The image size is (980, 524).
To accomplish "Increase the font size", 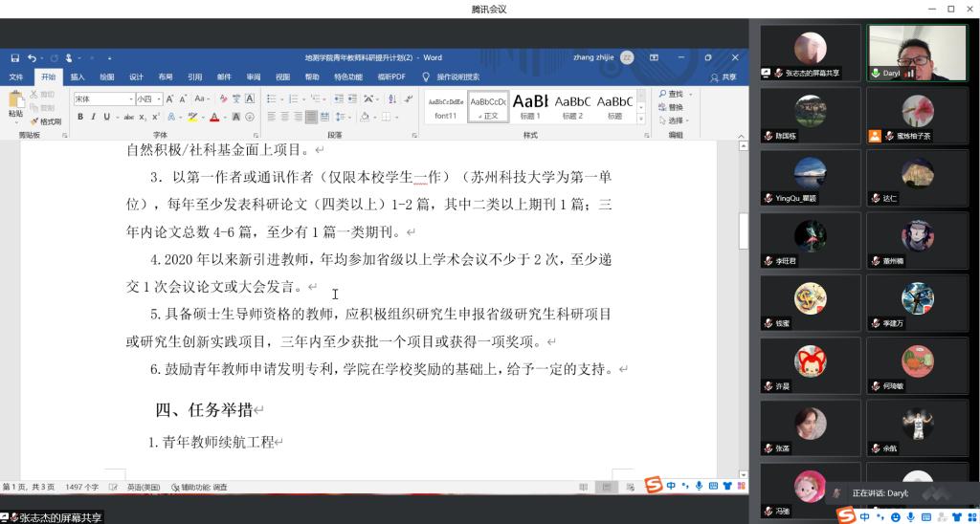I will (169, 98).
